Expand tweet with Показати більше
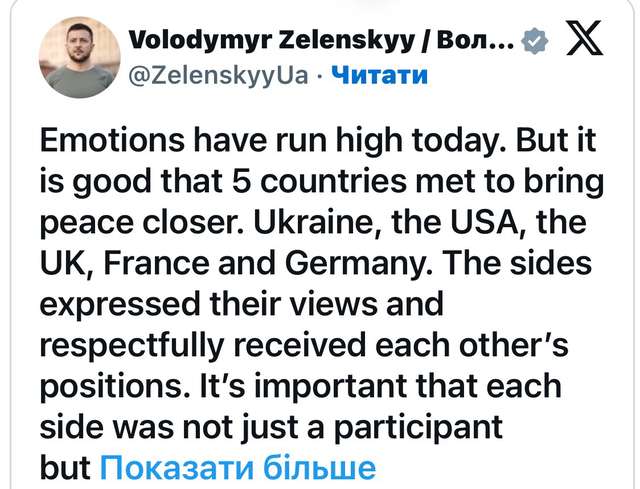Image resolution: width=640 pixels, height=489 pixels. 238,467
